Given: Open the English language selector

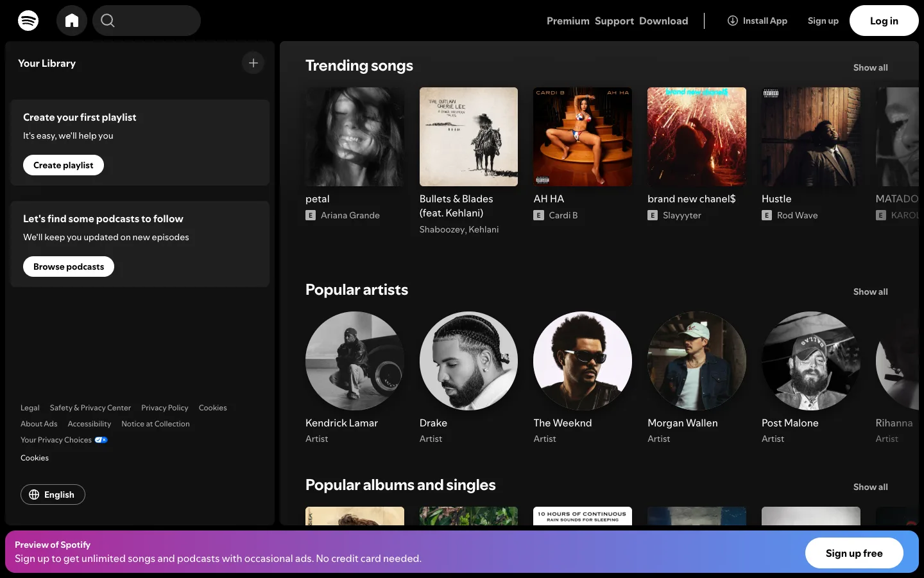Looking at the screenshot, I should pyautogui.click(x=53, y=495).
